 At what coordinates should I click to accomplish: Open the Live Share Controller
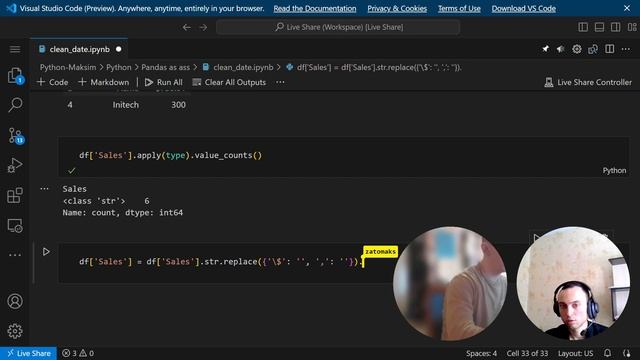coord(588,82)
